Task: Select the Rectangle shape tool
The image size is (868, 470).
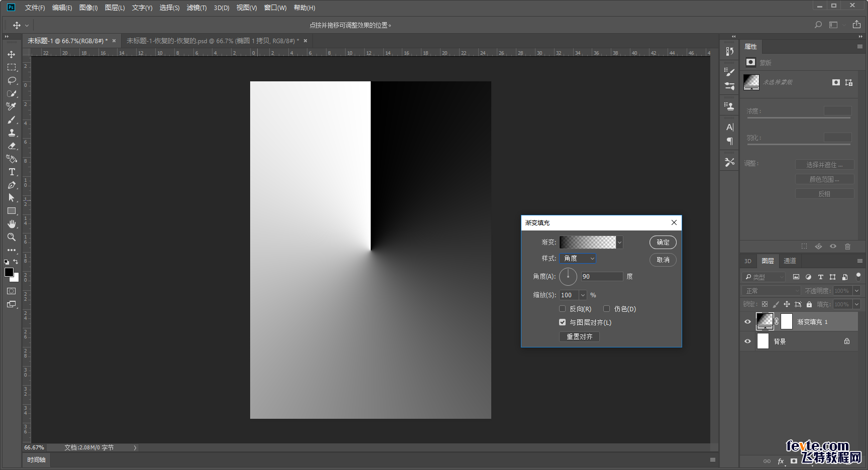Action: [x=12, y=211]
